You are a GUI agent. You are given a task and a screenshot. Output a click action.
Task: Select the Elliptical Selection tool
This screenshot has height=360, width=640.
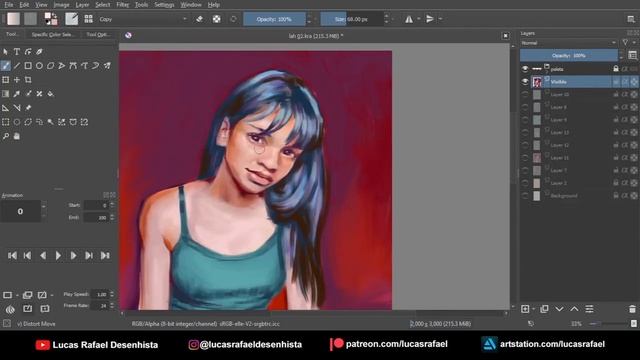17,122
